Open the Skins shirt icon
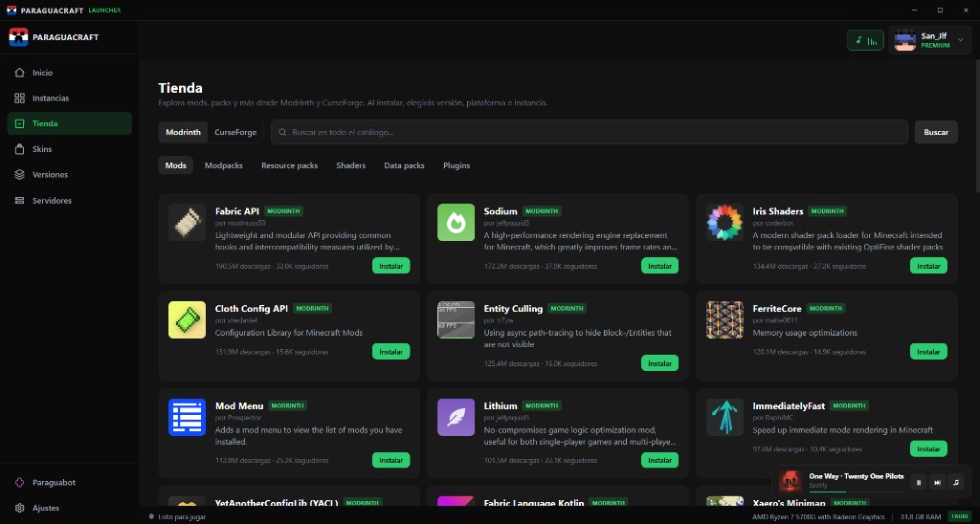The height and width of the screenshot is (524, 980). (19, 149)
